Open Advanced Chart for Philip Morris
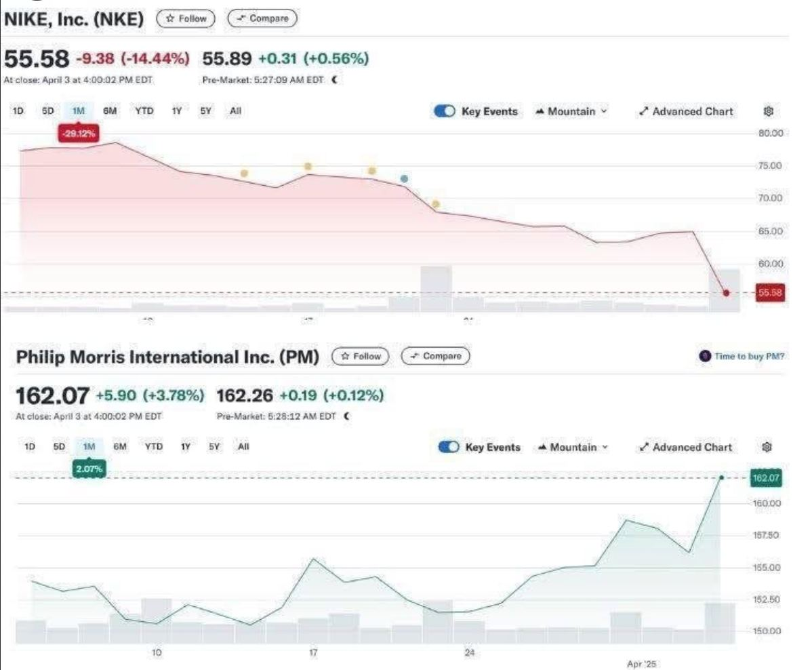 click(685, 448)
